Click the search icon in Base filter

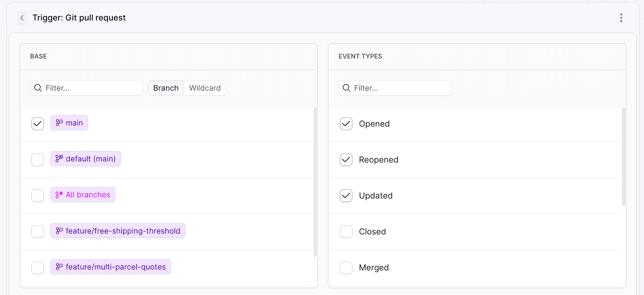point(38,88)
